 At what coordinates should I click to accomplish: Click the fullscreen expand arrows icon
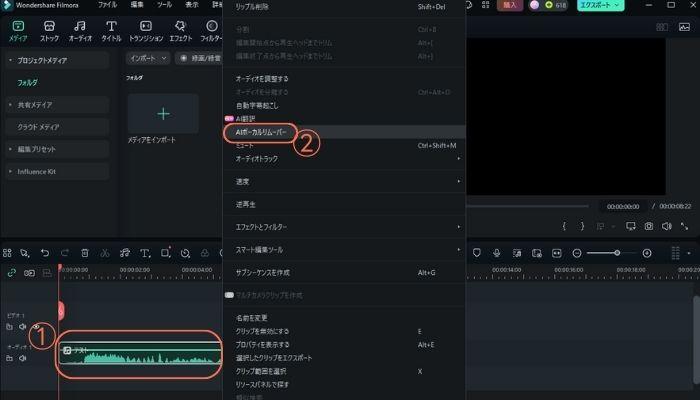click(x=684, y=226)
